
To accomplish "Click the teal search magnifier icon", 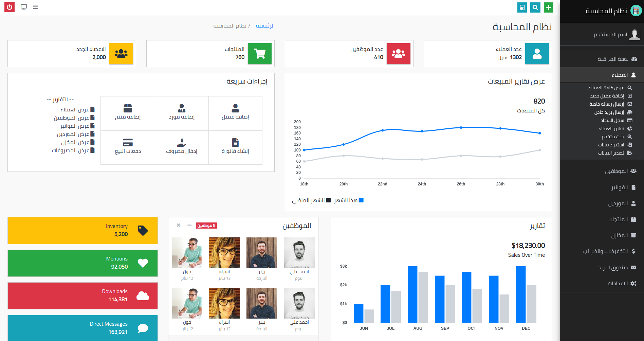I will click(x=535, y=7).
